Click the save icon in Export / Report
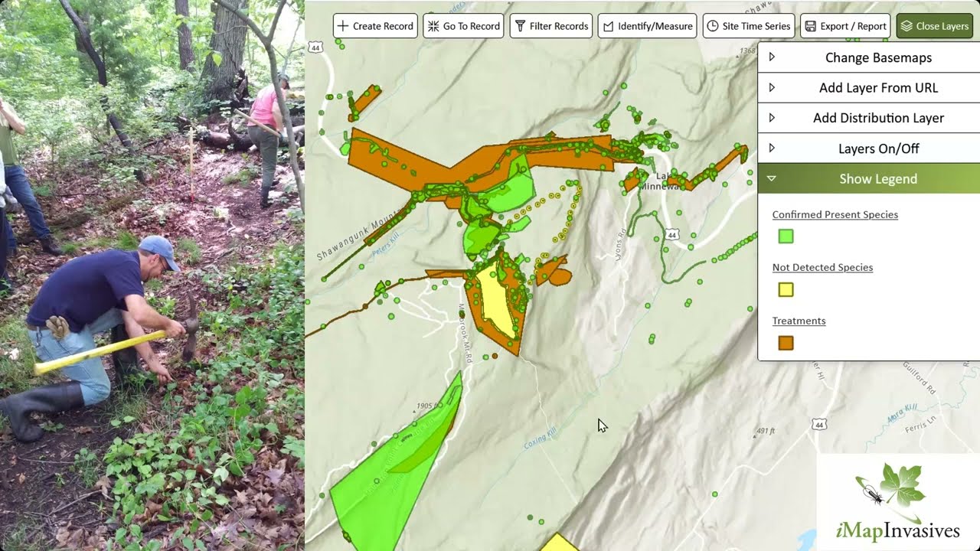 point(810,26)
